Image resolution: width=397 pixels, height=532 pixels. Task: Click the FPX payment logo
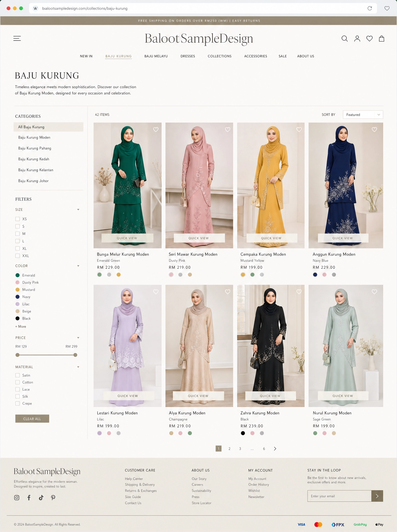click(338, 524)
